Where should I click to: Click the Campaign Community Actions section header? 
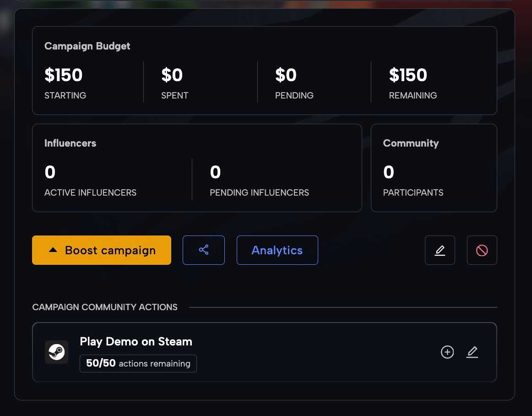(105, 307)
